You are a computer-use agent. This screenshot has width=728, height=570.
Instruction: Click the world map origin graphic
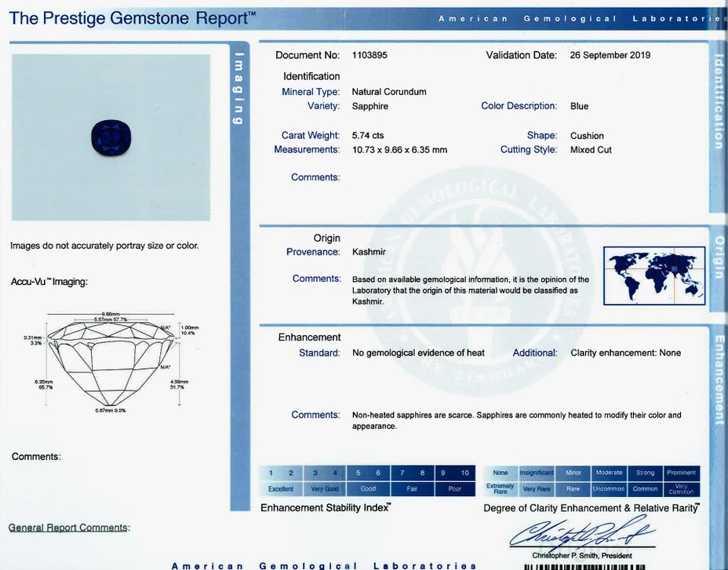tap(654, 275)
